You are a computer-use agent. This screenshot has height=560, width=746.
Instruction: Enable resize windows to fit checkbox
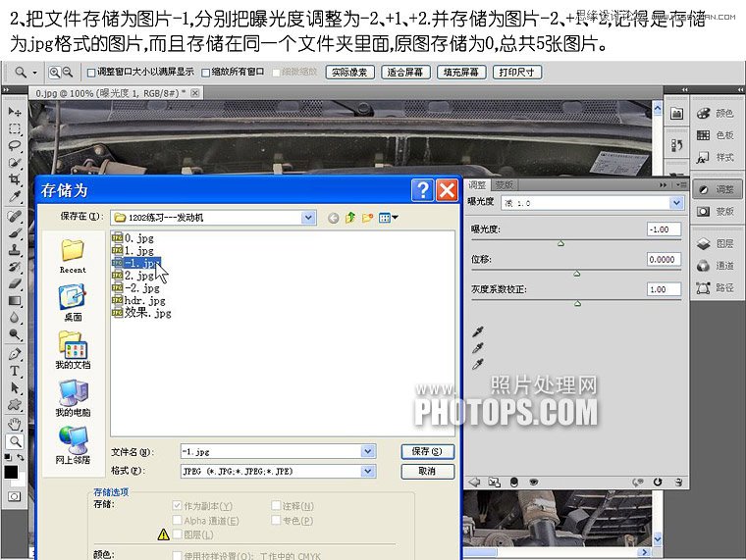click(x=91, y=73)
